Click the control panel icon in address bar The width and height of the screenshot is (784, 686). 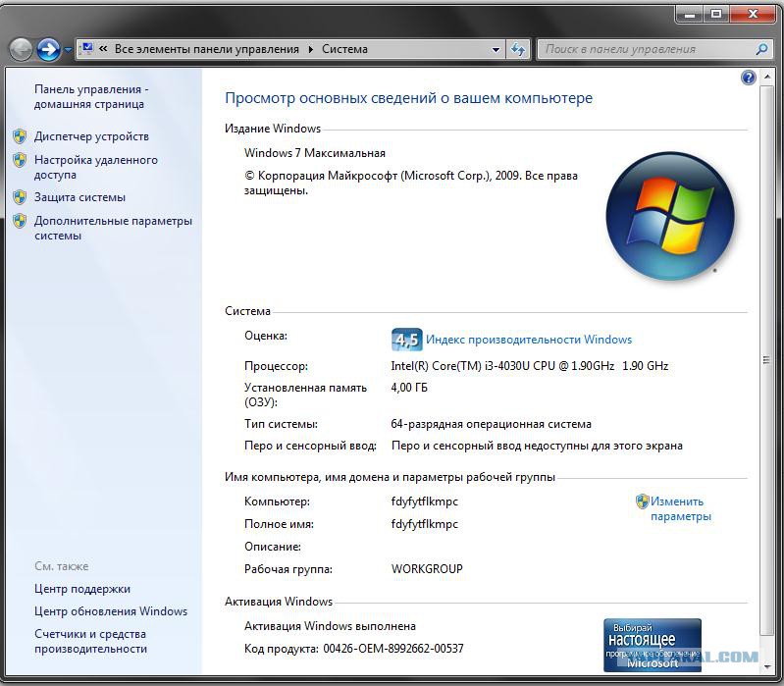[87, 48]
